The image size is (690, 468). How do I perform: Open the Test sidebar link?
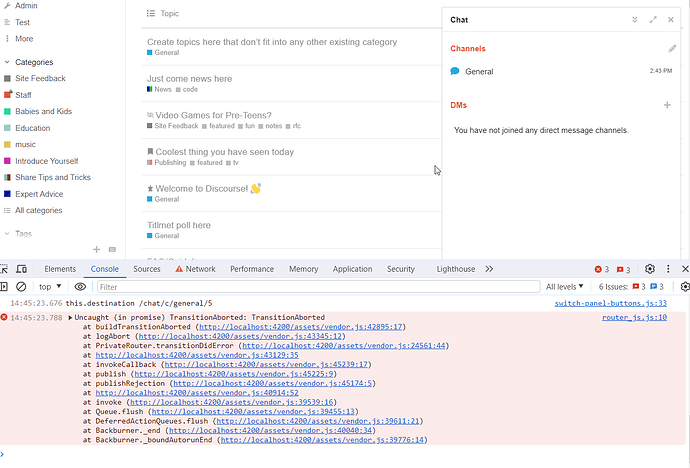22,22
